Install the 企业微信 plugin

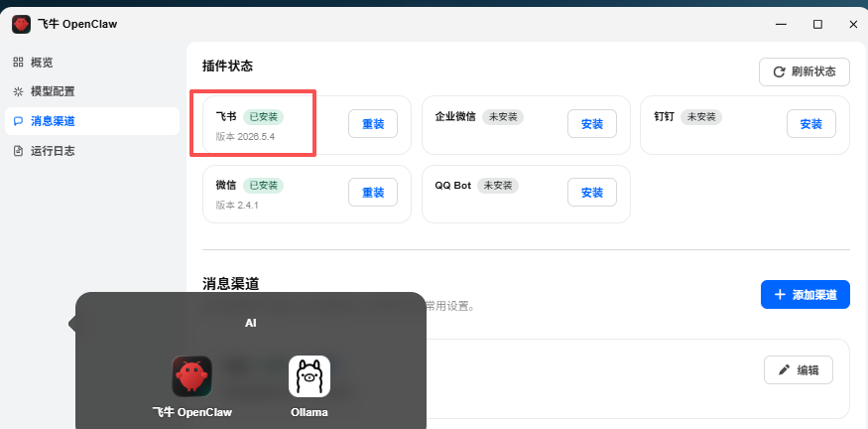coord(592,123)
